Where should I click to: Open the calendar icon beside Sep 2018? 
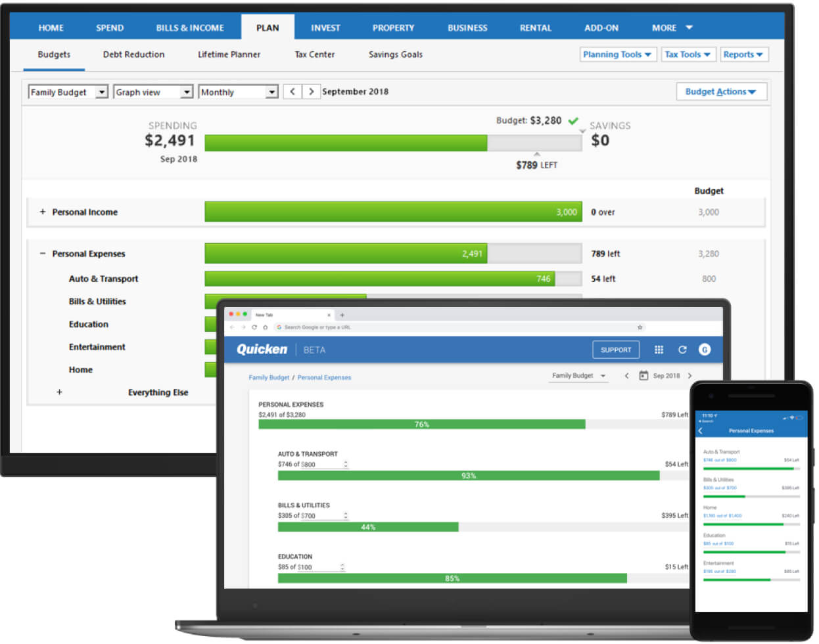click(x=643, y=376)
